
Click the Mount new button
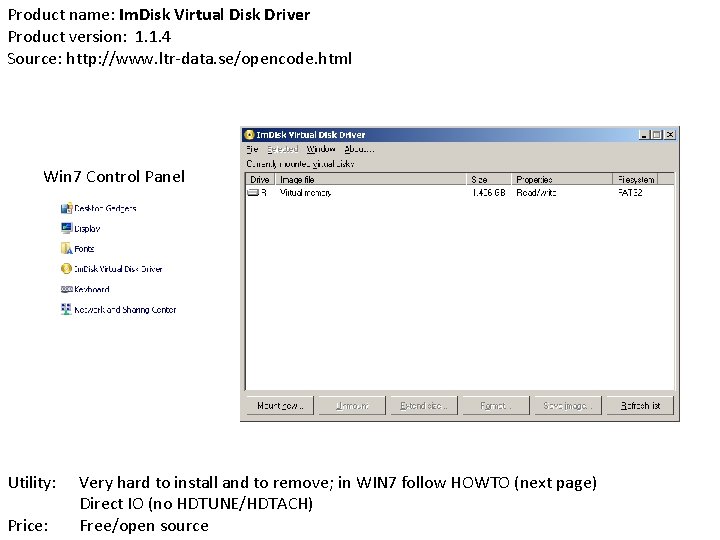(x=280, y=405)
